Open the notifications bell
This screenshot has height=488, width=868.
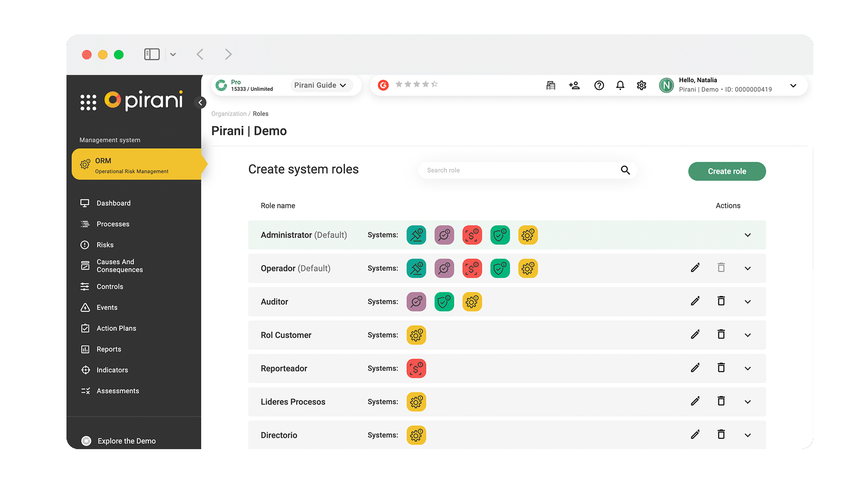pyautogui.click(x=620, y=85)
